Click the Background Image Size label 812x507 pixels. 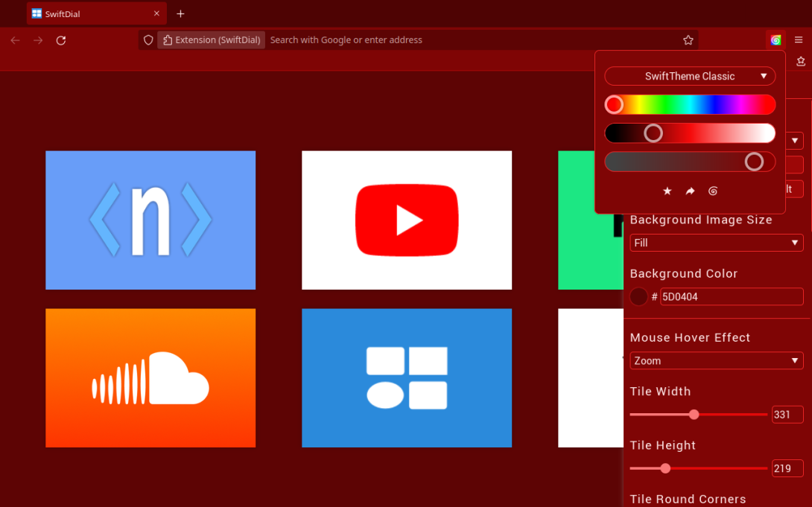pyautogui.click(x=701, y=220)
